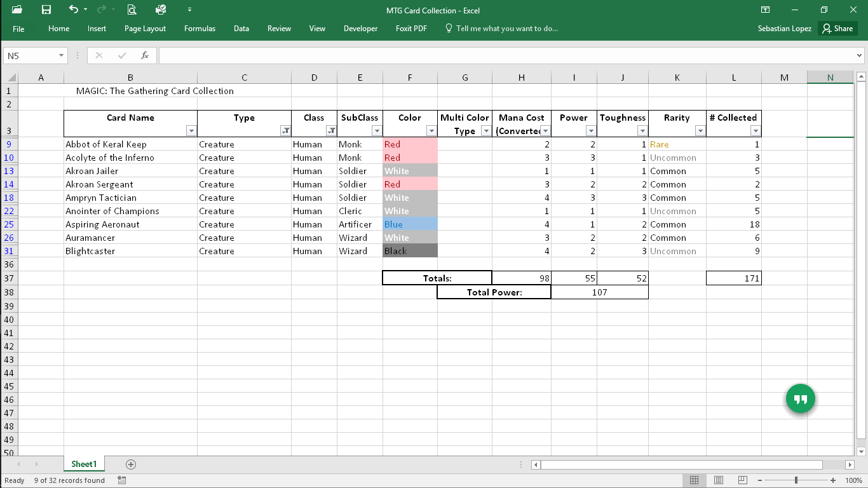Click the Share button
This screenshot has height=488, width=868.
(x=837, y=29)
